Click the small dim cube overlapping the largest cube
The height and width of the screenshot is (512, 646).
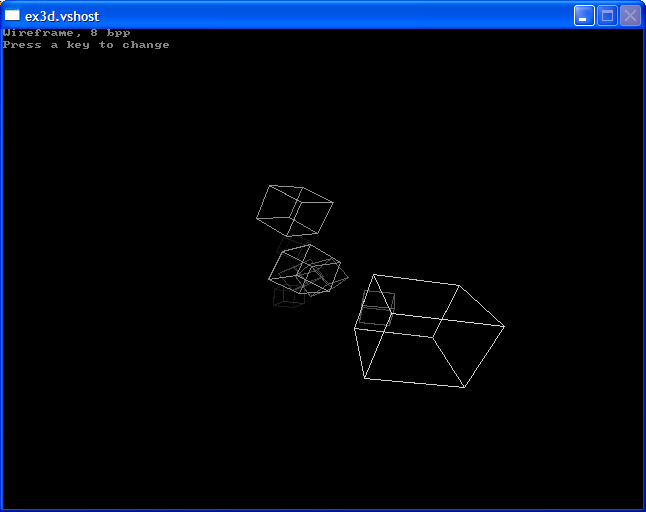[x=377, y=309]
